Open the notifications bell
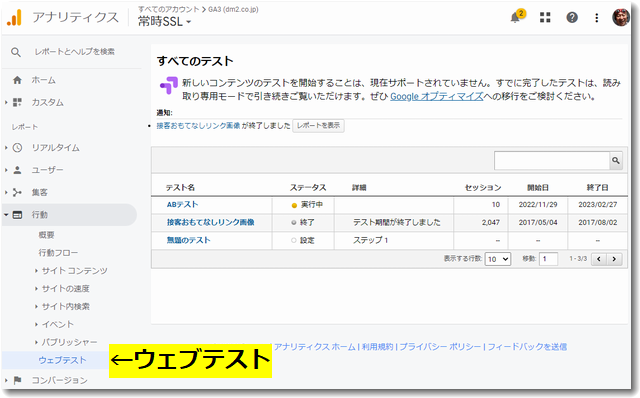This screenshot has height=398, width=640. coord(516,18)
